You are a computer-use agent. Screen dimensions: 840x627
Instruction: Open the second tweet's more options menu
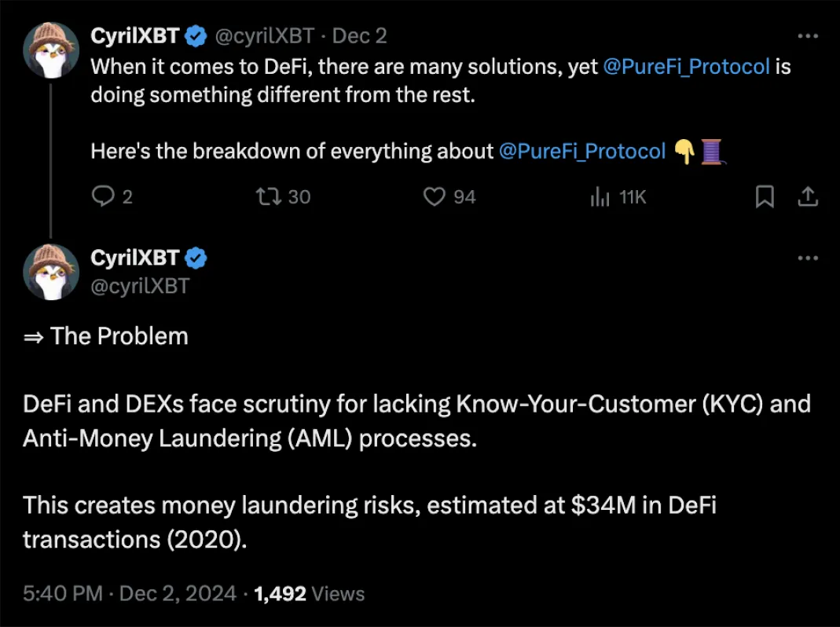[x=808, y=258]
